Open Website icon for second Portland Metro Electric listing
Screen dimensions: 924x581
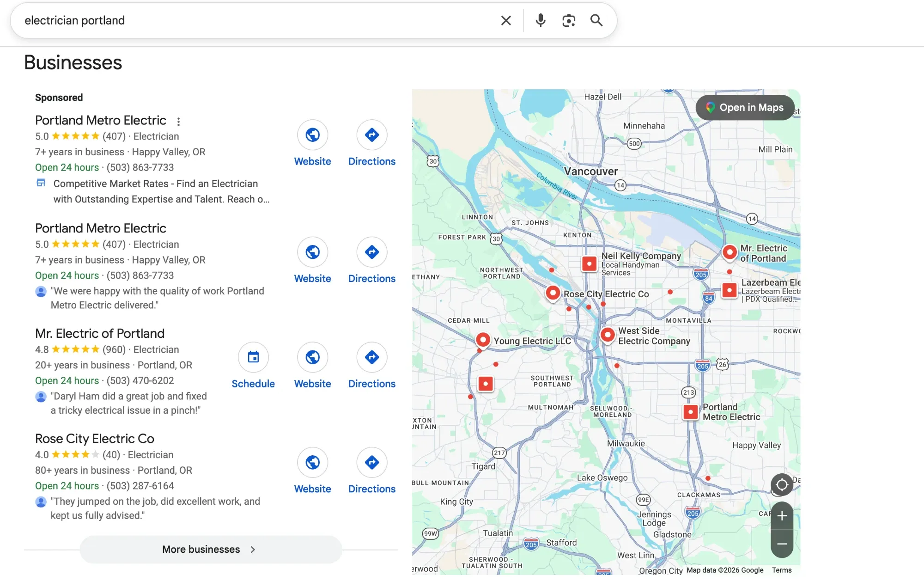tap(313, 252)
